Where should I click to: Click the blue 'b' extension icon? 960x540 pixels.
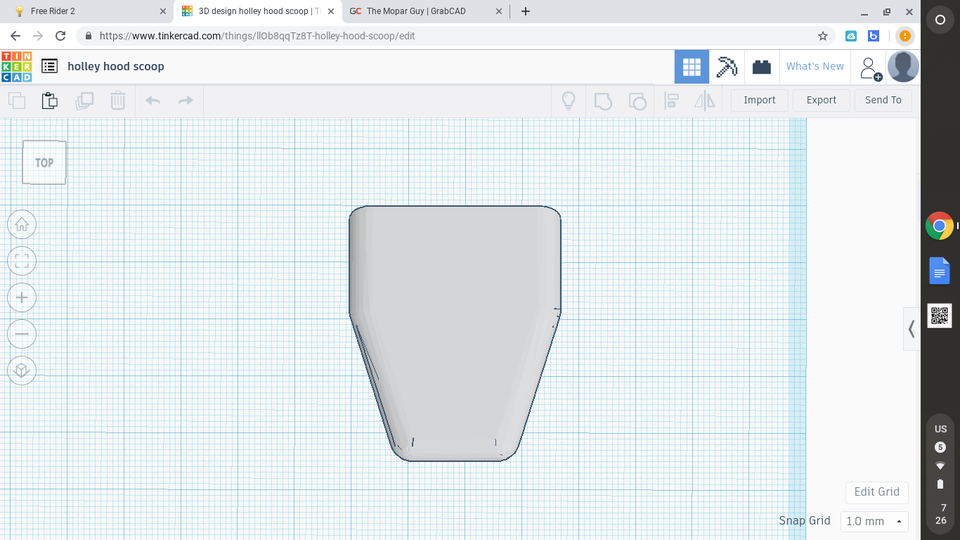coord(874,36)
